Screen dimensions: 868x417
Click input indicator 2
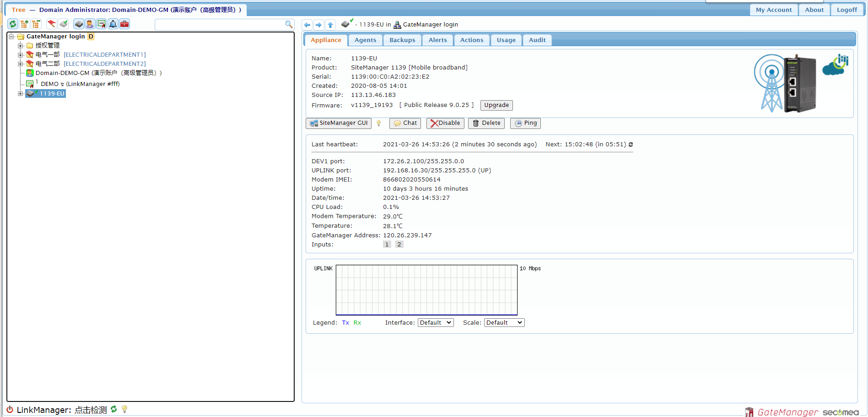click(399, 245)
